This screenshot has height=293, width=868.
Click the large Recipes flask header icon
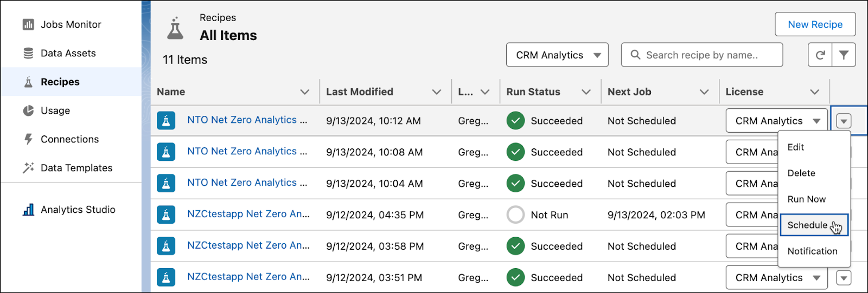pos(175,28)
